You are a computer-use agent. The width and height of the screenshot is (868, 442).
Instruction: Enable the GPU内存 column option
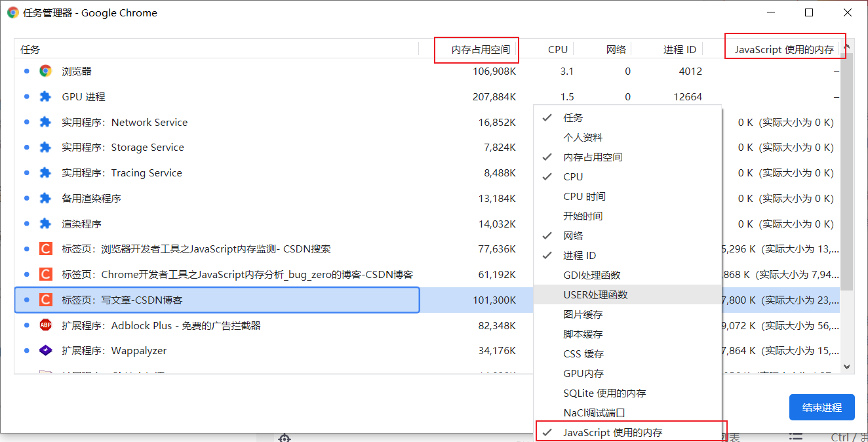580,372
